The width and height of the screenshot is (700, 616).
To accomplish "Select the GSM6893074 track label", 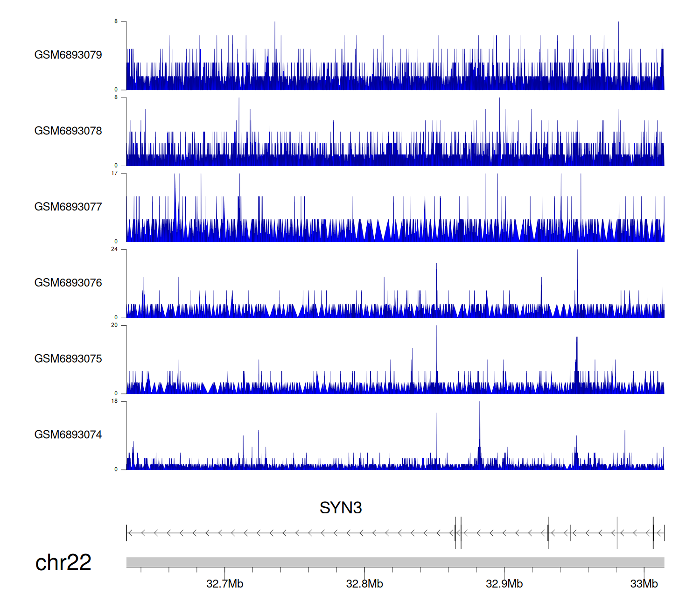I will coord(68,435).
